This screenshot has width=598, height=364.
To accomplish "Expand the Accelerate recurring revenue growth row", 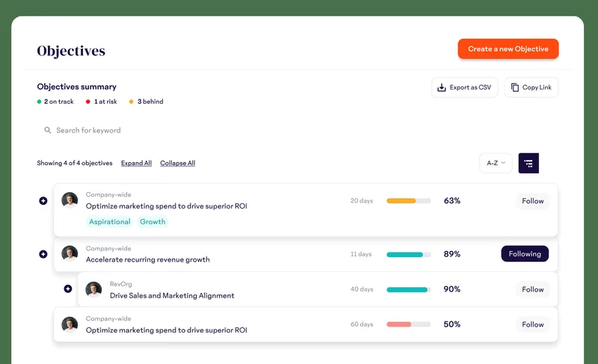I will pos(43,254).
